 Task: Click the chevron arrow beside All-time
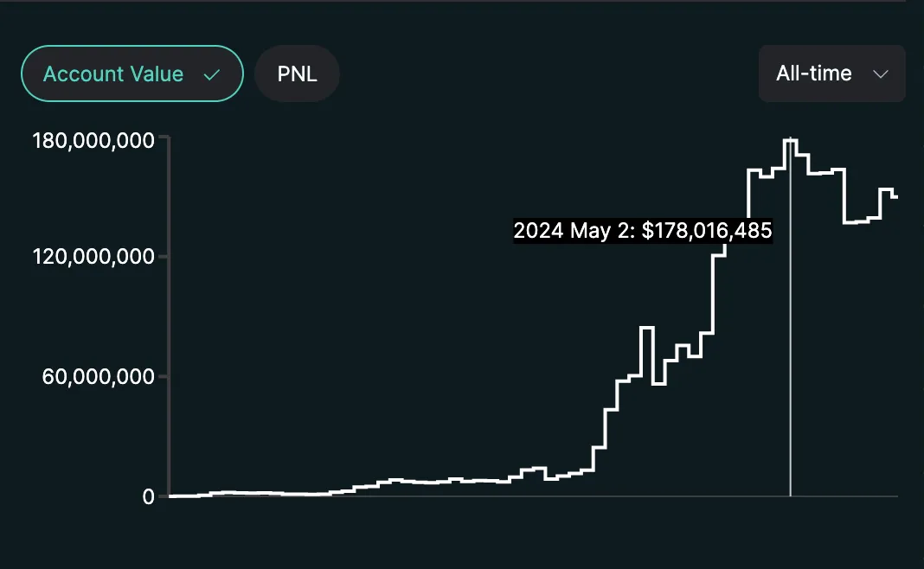(x=881, y=74)
